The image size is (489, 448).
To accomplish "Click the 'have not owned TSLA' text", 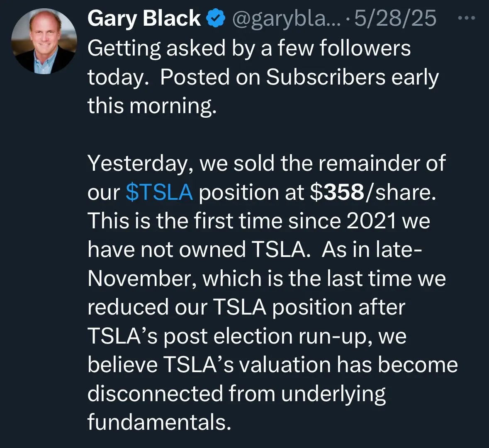I will pos(197,249).
